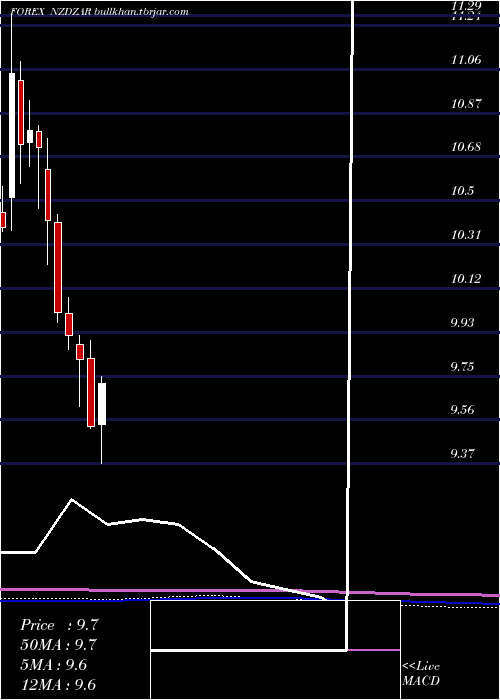The width and height of the screenshot is (500, 700).
Task: Select the '5MA : 9.6' readout
Action: point(54,665)
